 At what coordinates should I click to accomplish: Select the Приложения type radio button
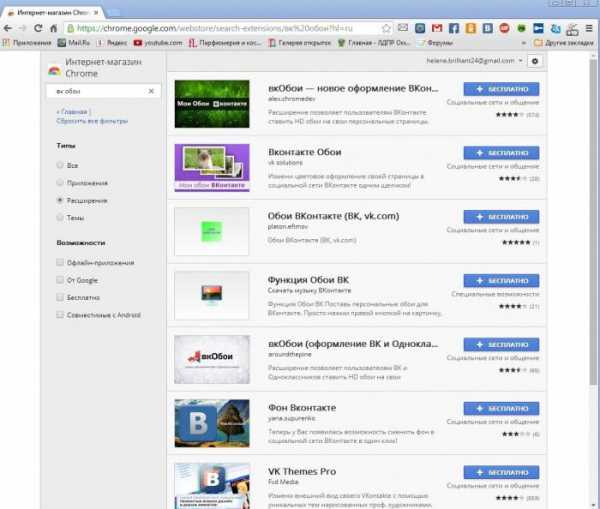tap(60, 183)
